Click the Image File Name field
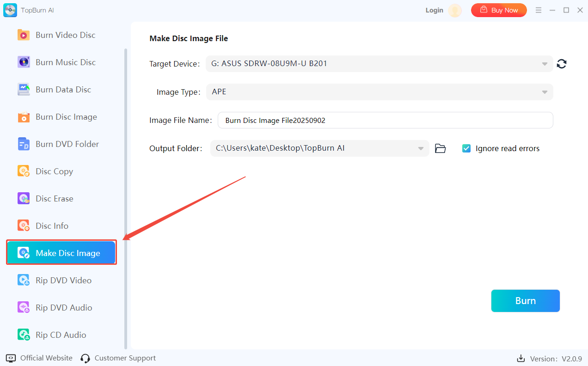The width and height of the screenshot is (588, 366). coord(385,120)
